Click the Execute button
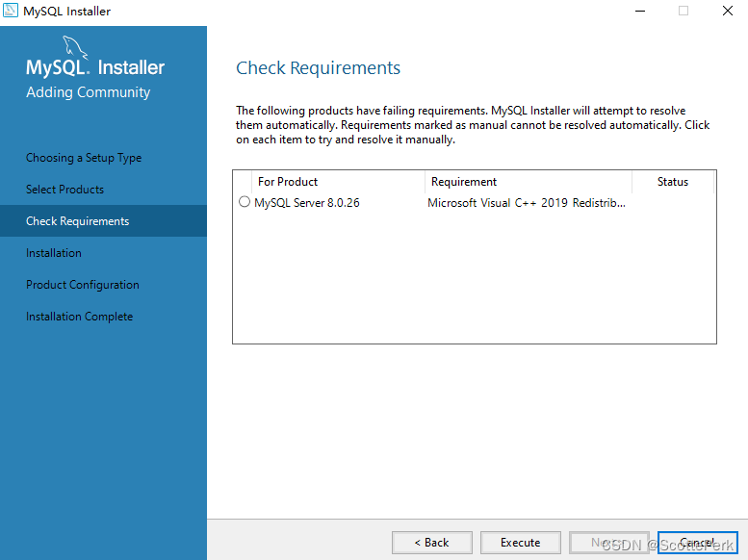Viewport: 748px width, 560px height. (x=520, y=543)
